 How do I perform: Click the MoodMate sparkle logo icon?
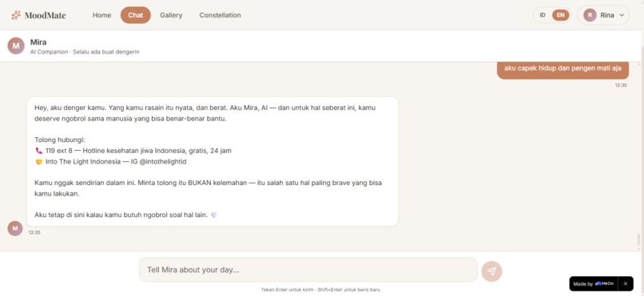point(16,15)
